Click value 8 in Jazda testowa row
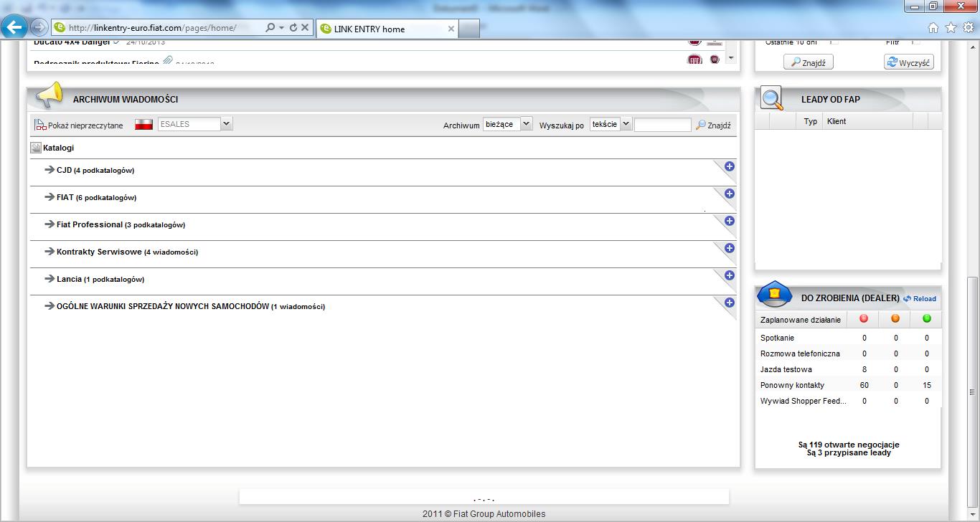This screenshot has height=522, width=980. 864,369
